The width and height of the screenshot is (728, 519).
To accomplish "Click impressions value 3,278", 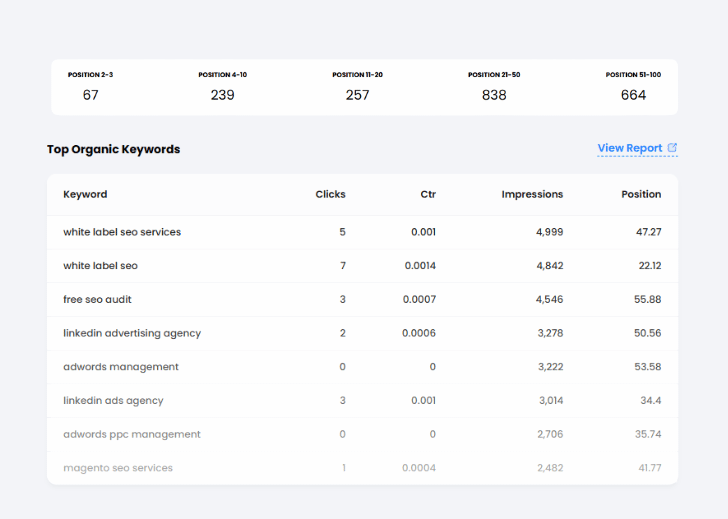I will pos(550,333).
